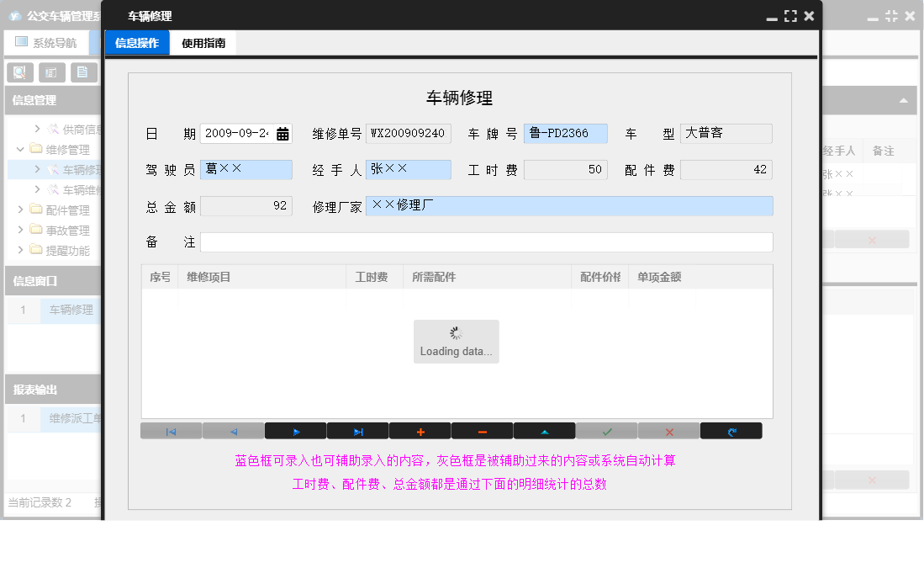The width and height of the screenshot is (924, 568).
Task: Edit the record using the blue triangle icon
Action: tap(543, 430)
